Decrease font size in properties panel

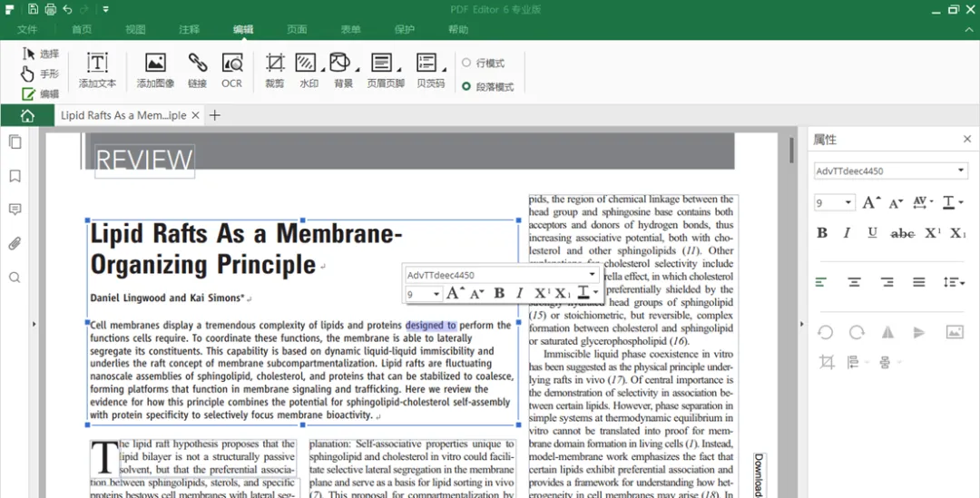tap(897, 203)
